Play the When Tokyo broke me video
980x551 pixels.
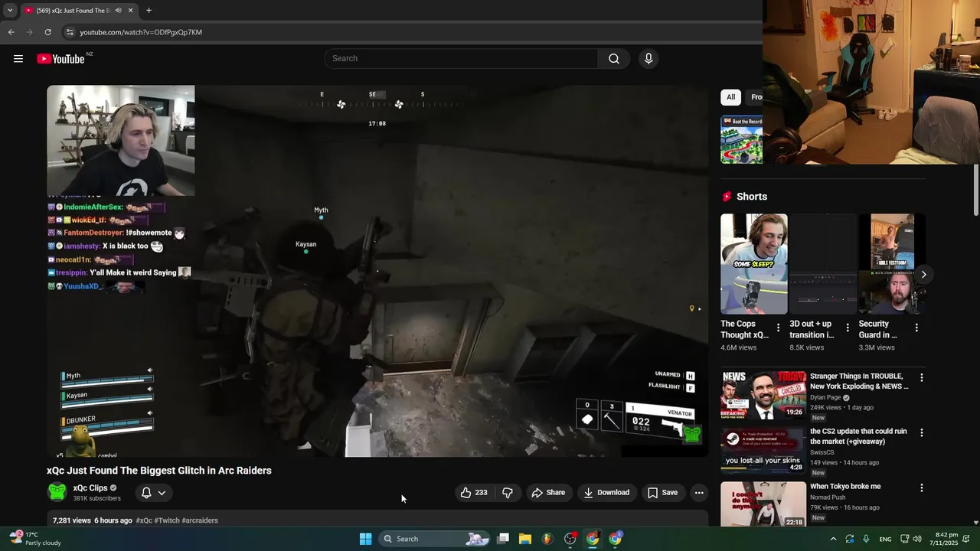763,504
